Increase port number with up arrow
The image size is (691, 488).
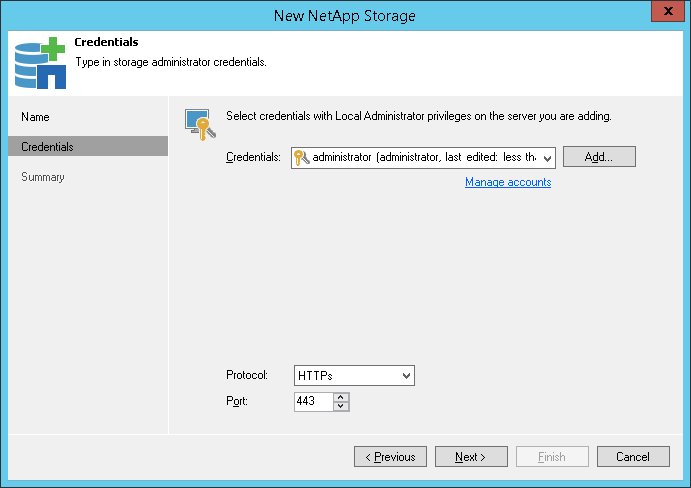(341, 397)
